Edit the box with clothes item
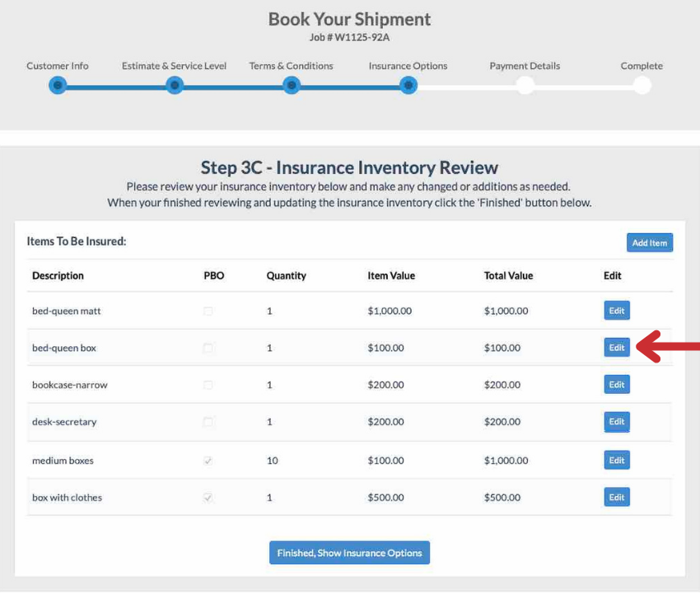Image resolution: width=700 pixels, height=594 pixels. (616, 498)
